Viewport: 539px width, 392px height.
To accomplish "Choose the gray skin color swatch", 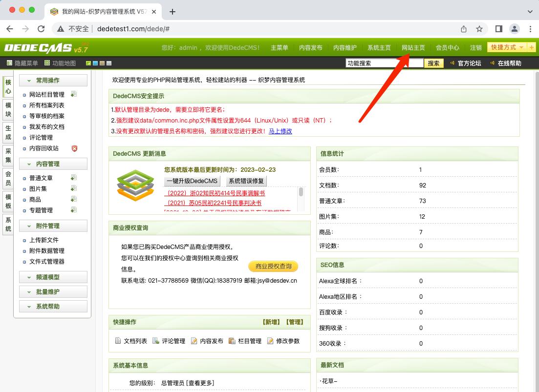I will tap(109, 63).
